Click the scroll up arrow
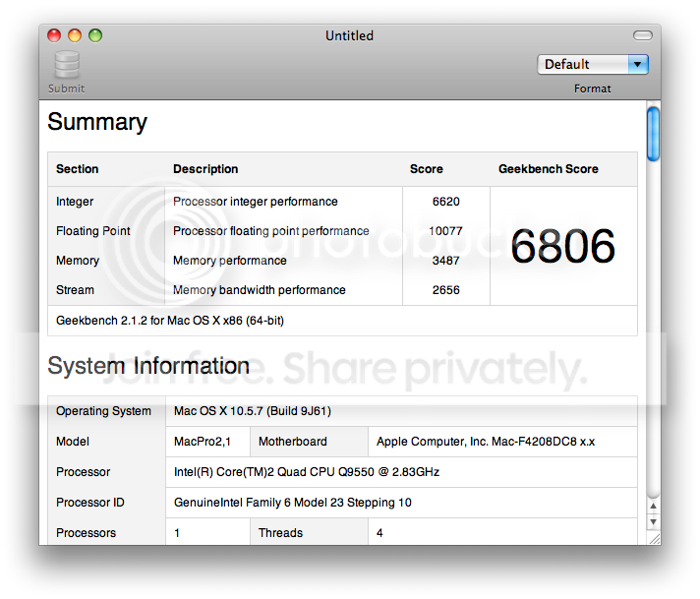This screenshot has height=599, width=700. (x=653, y=507)
